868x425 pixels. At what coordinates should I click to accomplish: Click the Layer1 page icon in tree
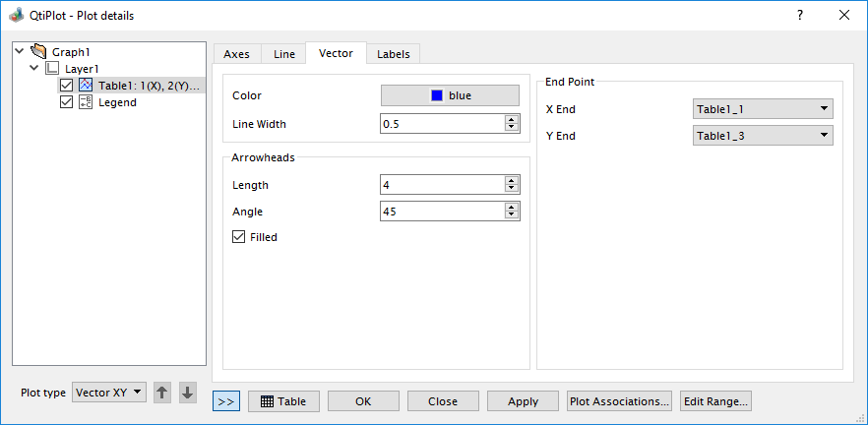pos(53,69)
